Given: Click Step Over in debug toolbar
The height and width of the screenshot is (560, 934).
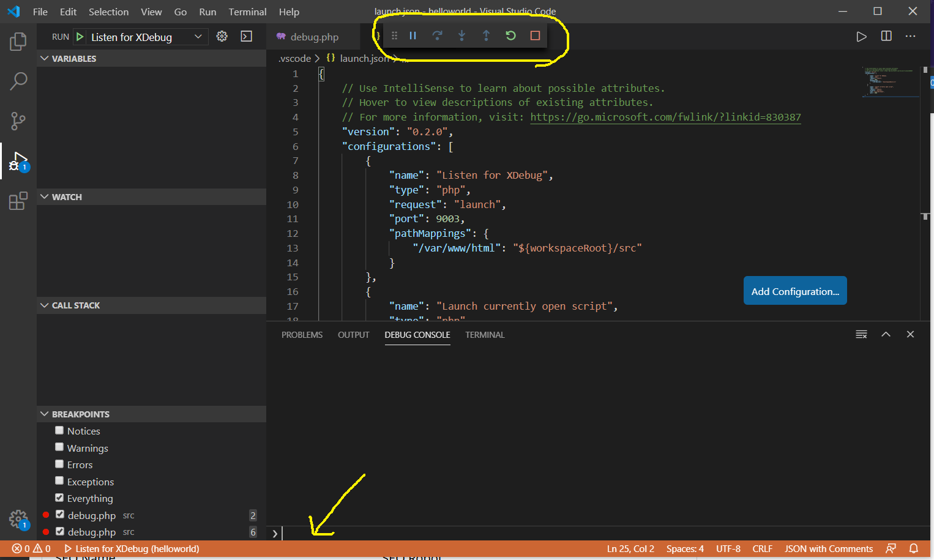Looking at the screenshot, I should coord(437,35).
